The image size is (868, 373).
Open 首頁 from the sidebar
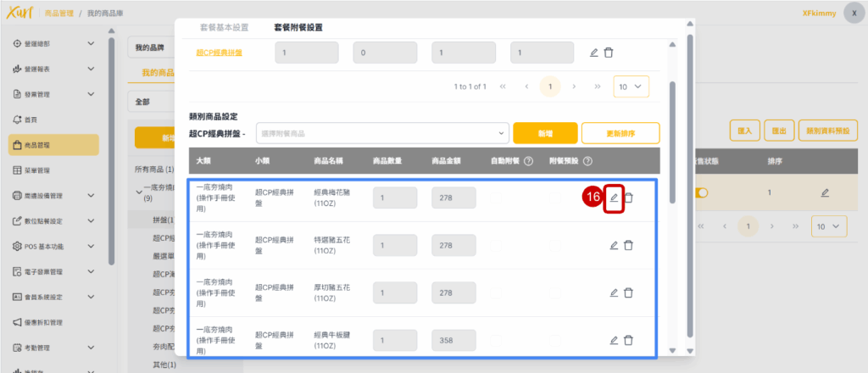pos(30,120)
